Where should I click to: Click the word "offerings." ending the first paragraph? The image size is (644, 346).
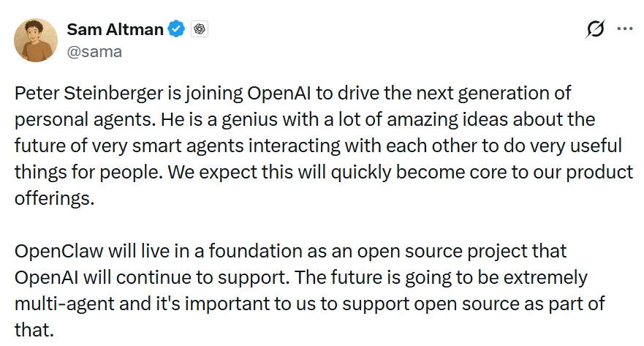(54, 198)
